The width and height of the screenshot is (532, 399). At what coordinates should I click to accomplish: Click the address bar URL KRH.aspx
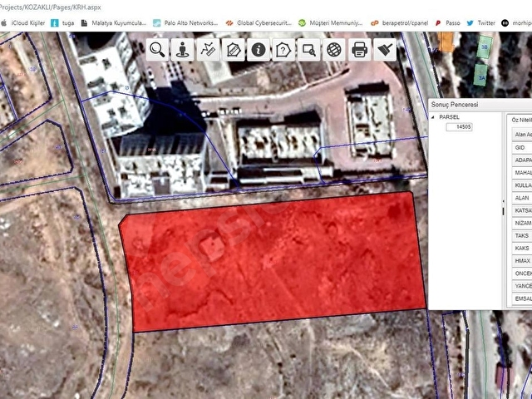50,7
